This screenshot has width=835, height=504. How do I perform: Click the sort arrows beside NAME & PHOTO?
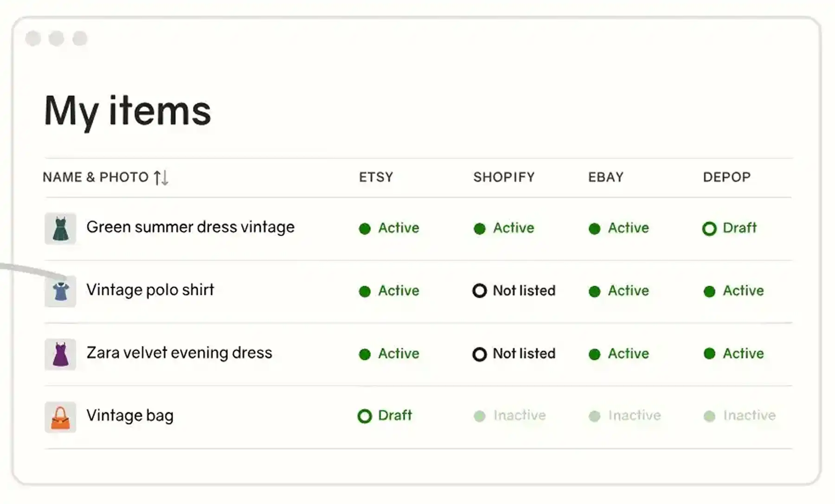162,177
